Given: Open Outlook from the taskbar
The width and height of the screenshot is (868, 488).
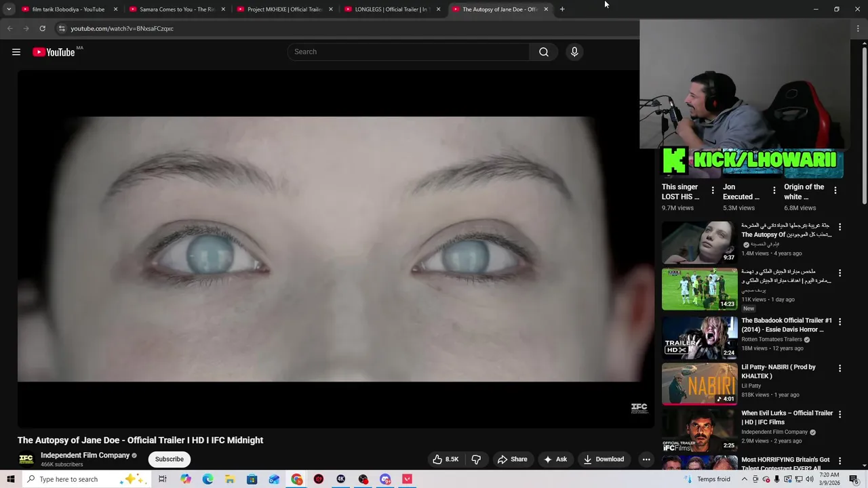Looking at the screenshot, I should pyautogui.click(x=274, y=479).
